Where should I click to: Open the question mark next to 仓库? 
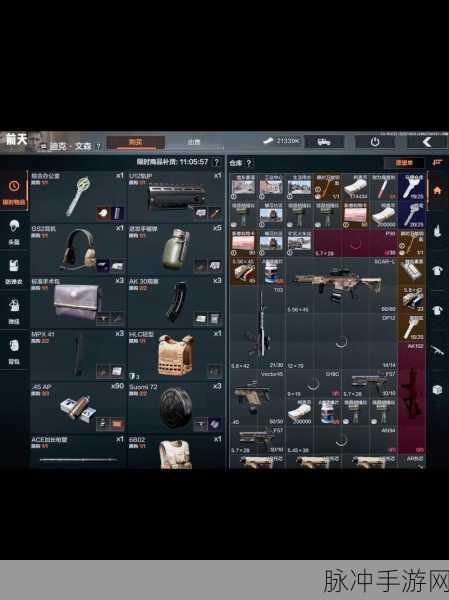click(249, 163)
